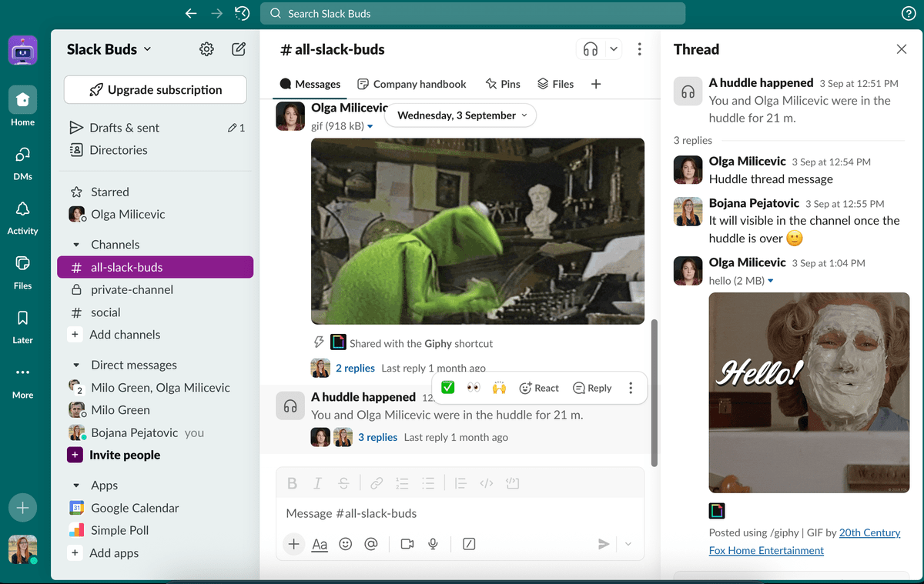Screen dimensions: 924x584
Task: Click the record video clip icon
Action: click(x=407, y=544)
